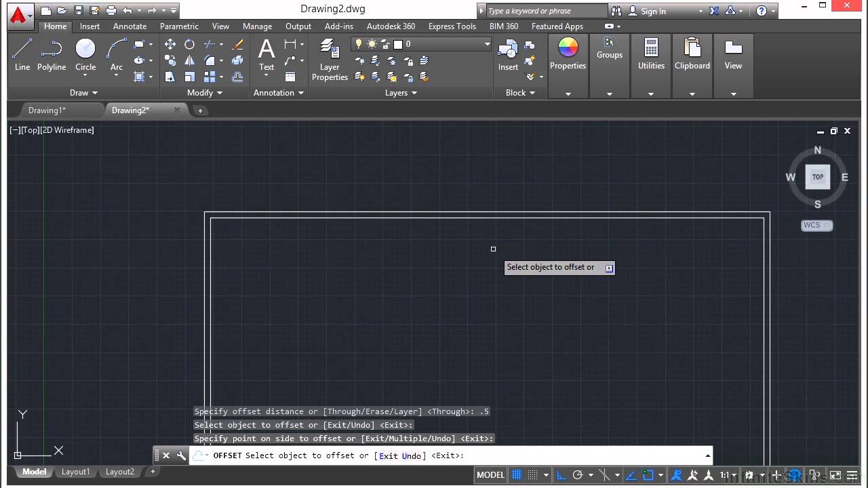Screen dimensions: 868x488
Task: Open the annotation scale 1:1 dropdown
Action: point(728,475)
